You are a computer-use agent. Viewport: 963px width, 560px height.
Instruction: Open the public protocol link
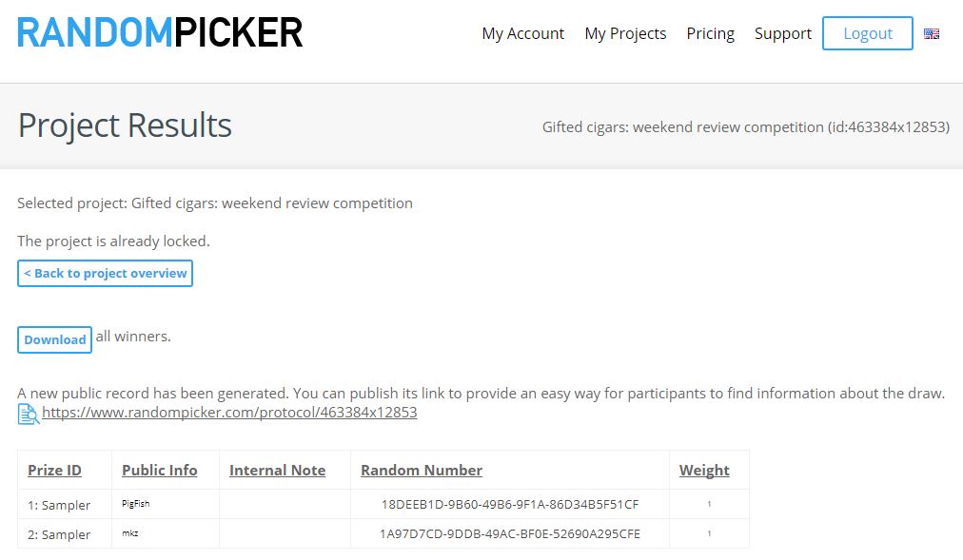(x=229, y=413)
